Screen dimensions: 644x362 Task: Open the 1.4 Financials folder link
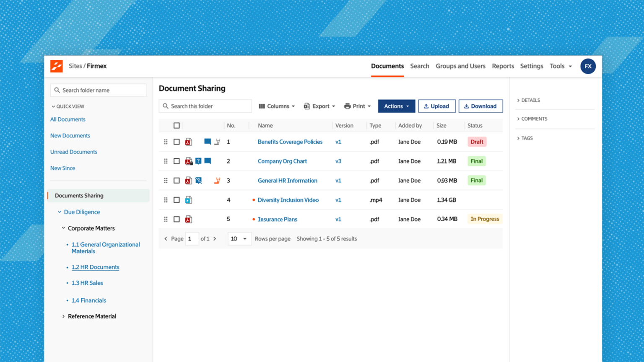point(88,300)
